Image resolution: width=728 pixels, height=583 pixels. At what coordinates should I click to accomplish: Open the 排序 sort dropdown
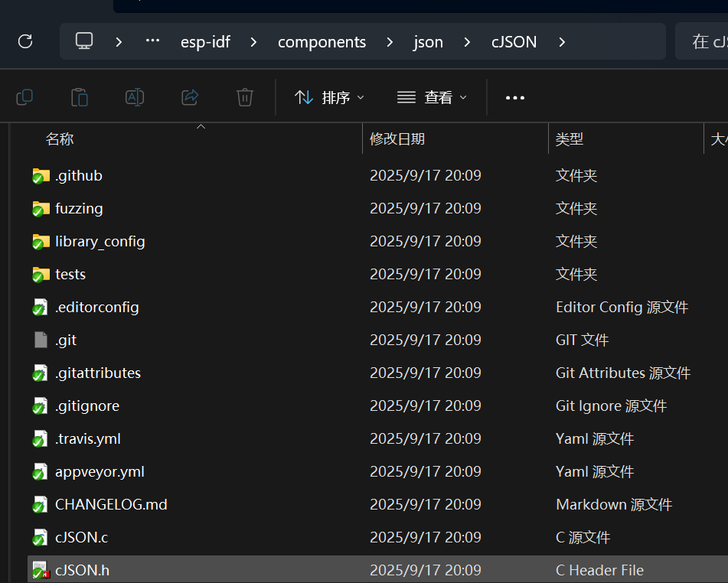(329, 97)
